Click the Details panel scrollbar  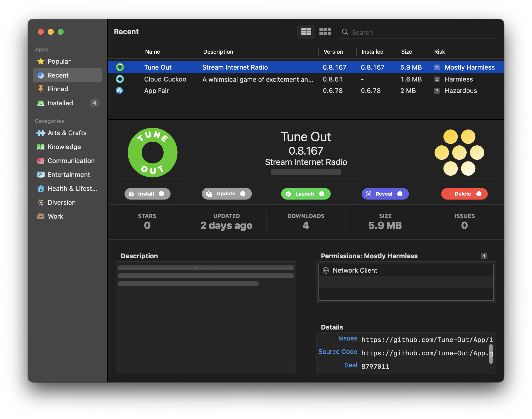491,354
